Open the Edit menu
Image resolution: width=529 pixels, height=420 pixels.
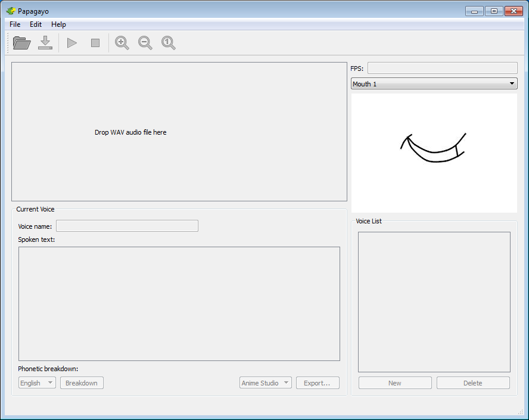[x=36, y=24]
